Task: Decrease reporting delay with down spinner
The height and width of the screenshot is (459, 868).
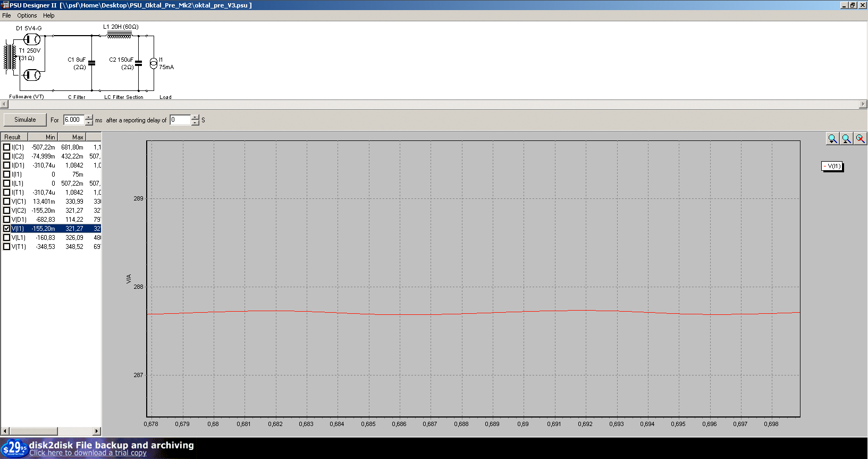Action: tap(195, 123)
